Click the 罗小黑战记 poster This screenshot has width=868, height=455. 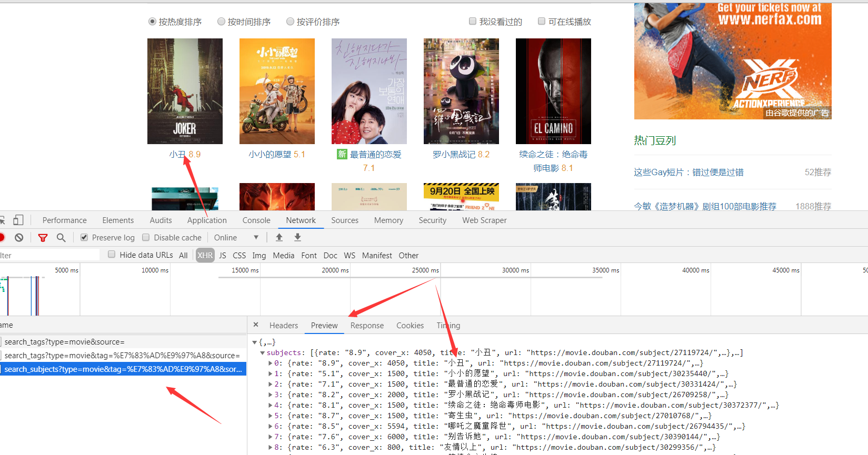point(461,91)
